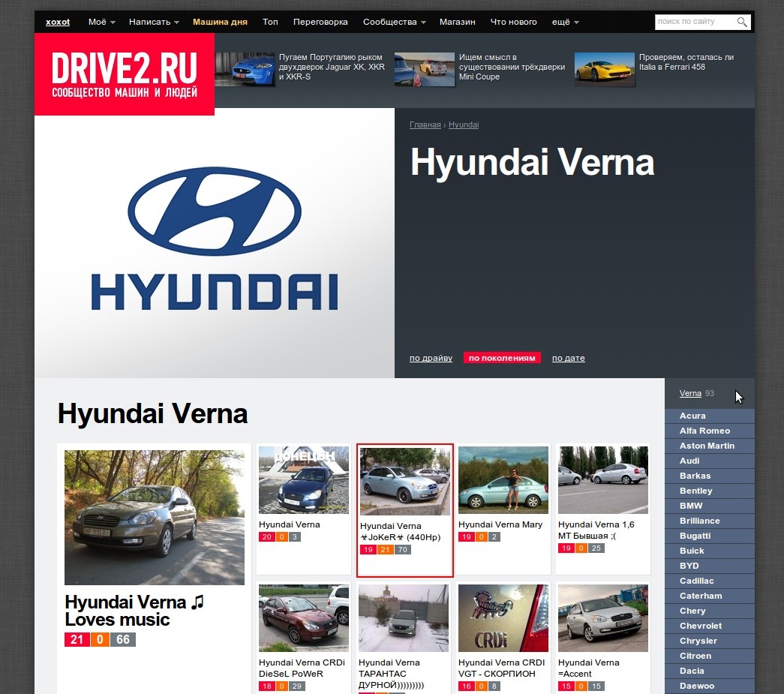Open the Loves music car photo
Screen dimensions: 784x694
155,518
